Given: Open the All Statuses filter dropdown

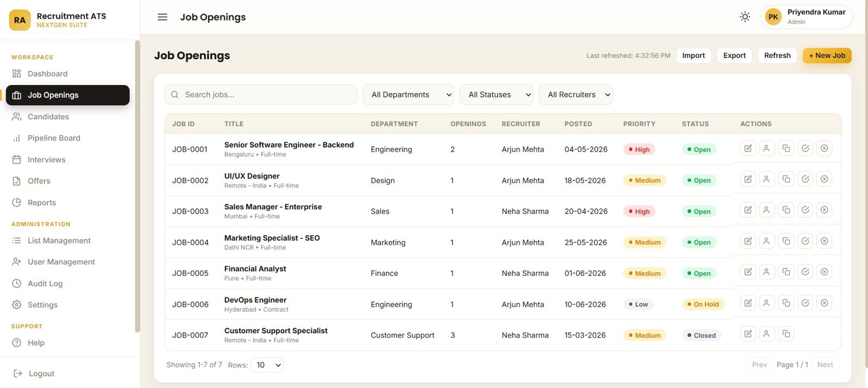Looking at the screenshot, I should (x=496, y=94).
